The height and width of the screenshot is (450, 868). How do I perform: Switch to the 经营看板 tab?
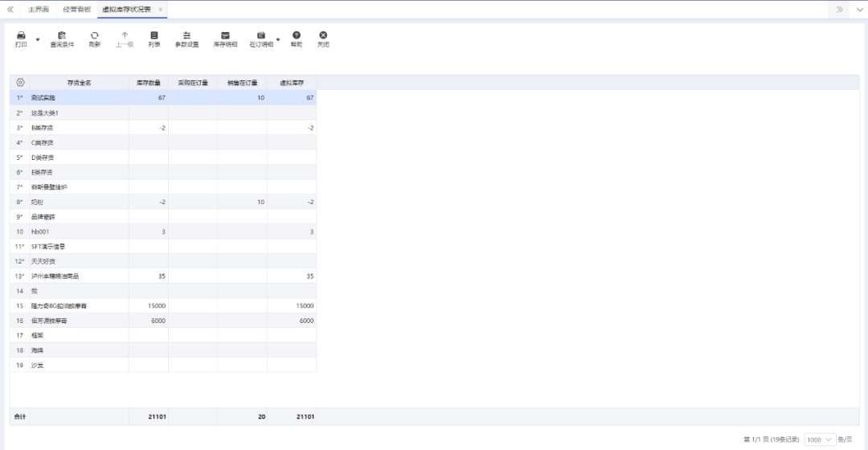pos(76,10)
